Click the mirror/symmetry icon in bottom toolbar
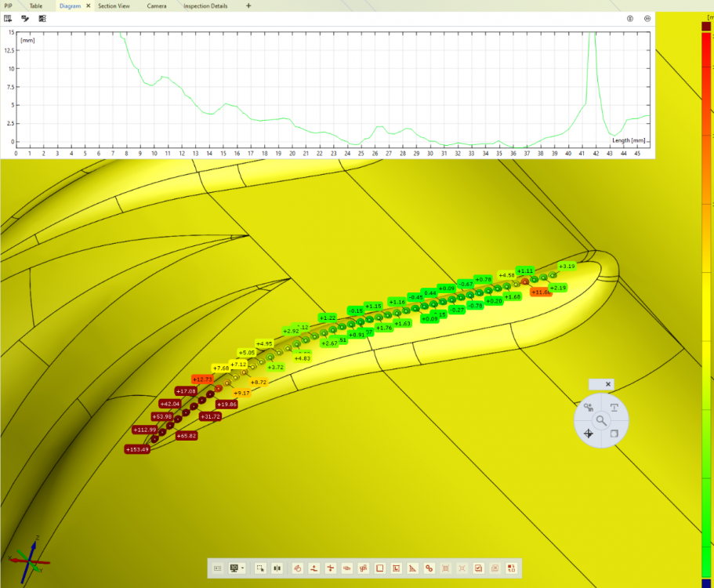 coord(277,568)
